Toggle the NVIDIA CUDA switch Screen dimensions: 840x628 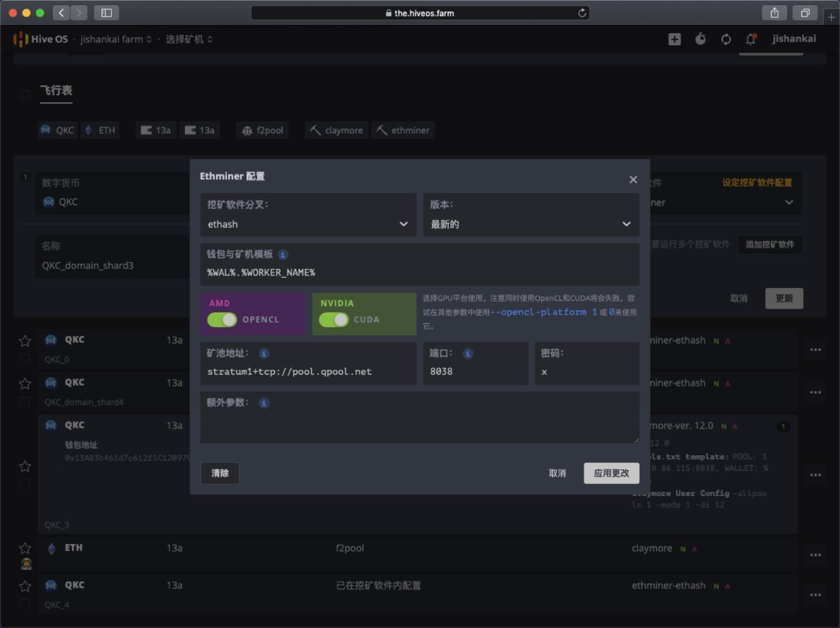(x=334, y=320)
